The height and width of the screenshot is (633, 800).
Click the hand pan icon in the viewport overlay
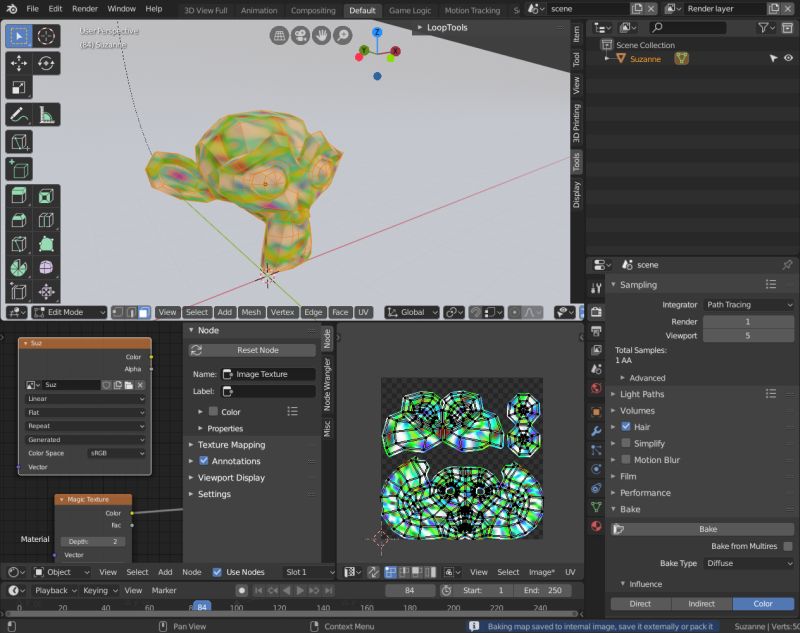(x=323, y=36)
